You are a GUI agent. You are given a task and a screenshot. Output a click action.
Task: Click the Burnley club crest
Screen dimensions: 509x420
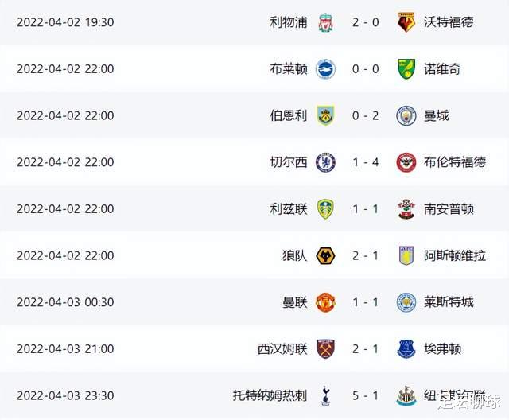pos(325,115)
